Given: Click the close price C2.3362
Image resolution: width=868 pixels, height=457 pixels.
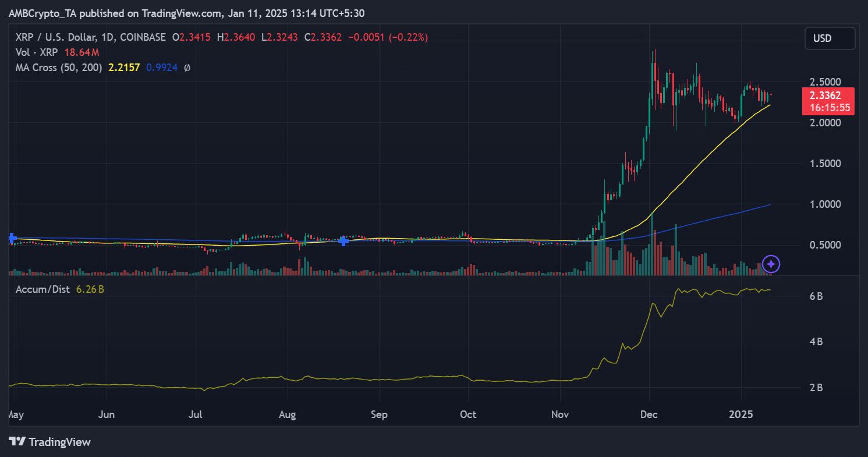Looking at the screenshot, I should 323,37.
